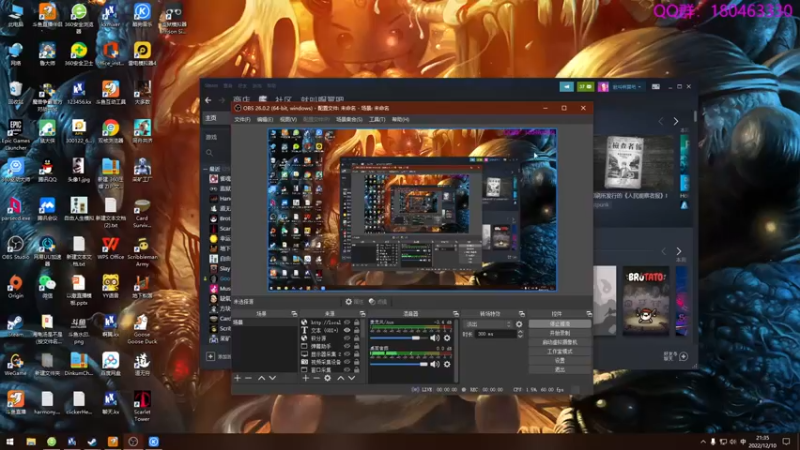This screenshot has height=450, width=800.
Task: Click transition duration 300 ms field
Action: point(495,334)
